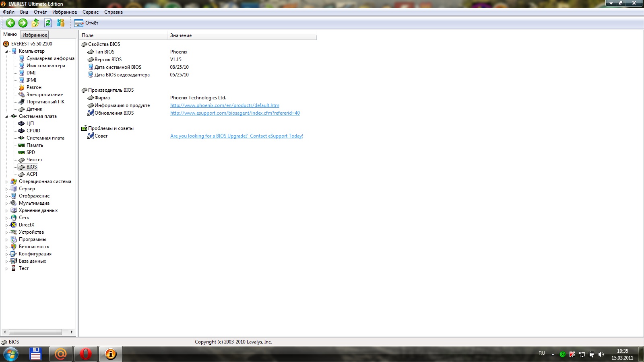The image size is (644, 362).
Task: Select EVEREST v5.50.2100 root node
Action: [x=32, y=44]
